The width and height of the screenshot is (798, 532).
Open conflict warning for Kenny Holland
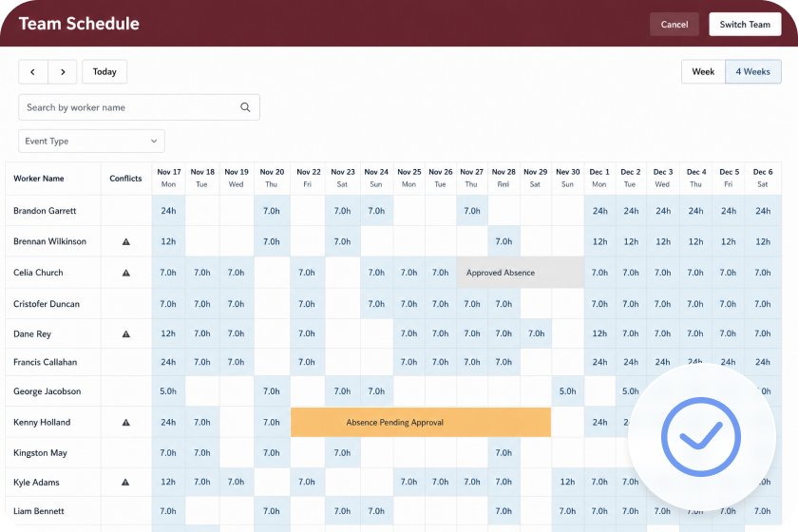coord(126,422)
